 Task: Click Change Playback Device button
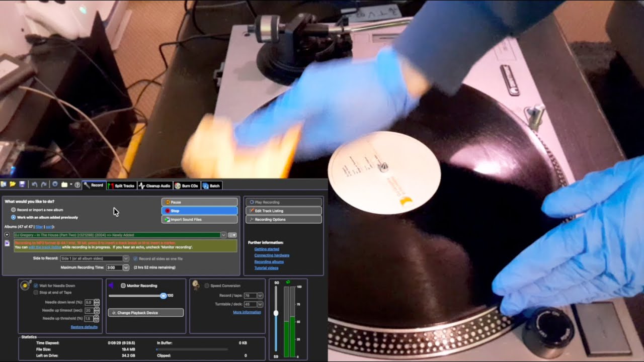[146, 313]
